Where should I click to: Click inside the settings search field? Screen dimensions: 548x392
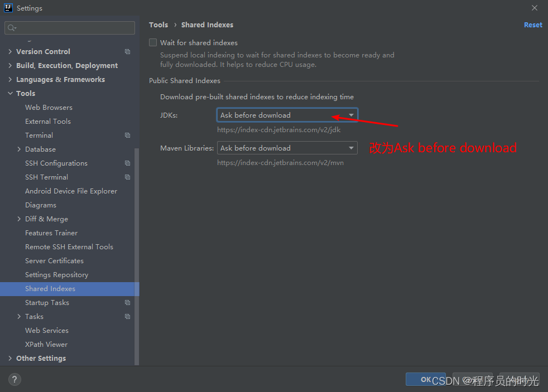click(69, 27)
